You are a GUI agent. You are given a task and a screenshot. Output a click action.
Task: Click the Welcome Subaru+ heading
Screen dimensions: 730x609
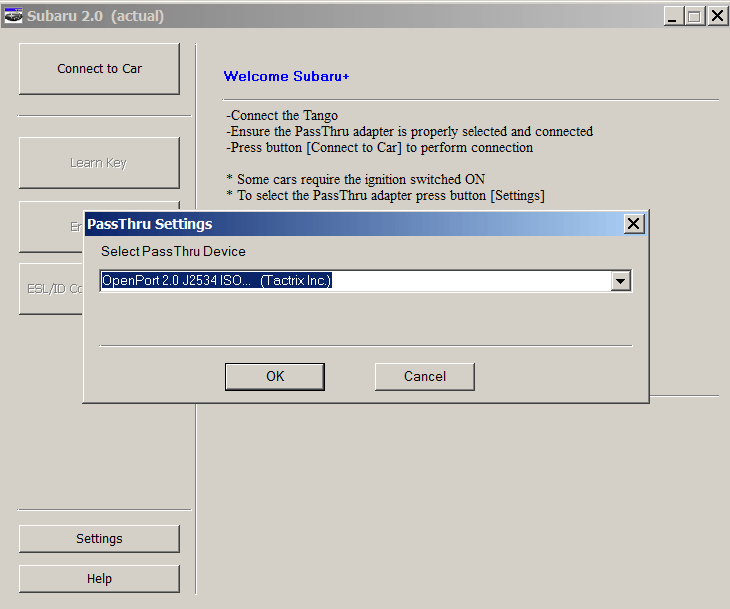(286, 76)
